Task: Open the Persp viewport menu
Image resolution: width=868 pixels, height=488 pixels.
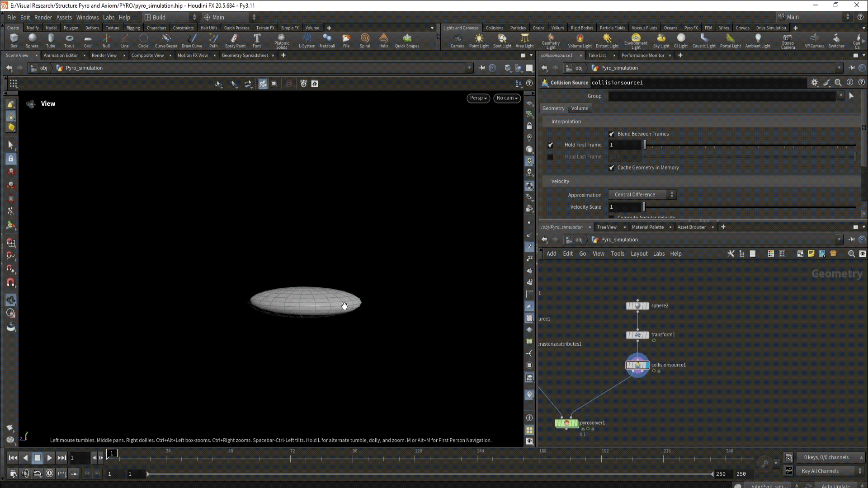Action: coord(478,98)
